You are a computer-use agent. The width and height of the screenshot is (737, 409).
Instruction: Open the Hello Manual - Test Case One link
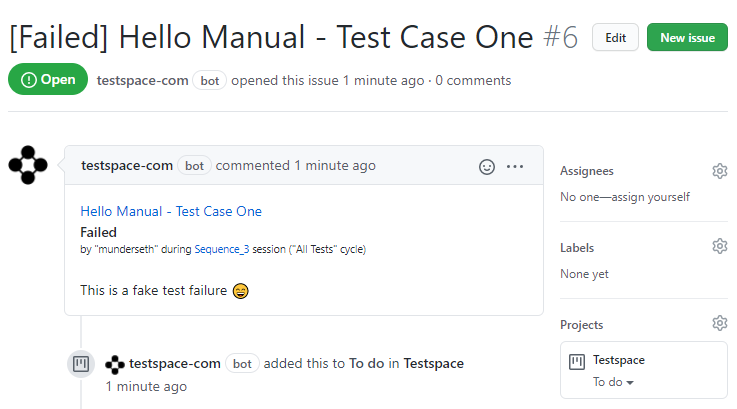(171, 212)
